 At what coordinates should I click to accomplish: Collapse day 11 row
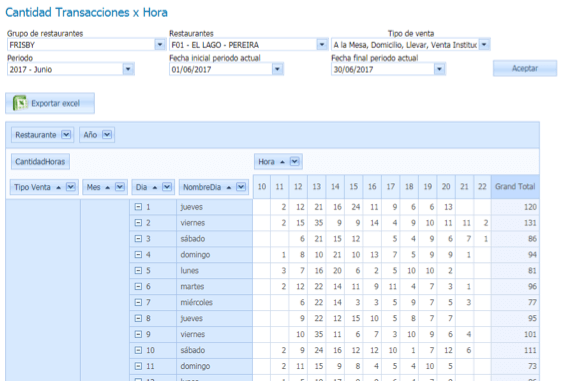[138, 366]
